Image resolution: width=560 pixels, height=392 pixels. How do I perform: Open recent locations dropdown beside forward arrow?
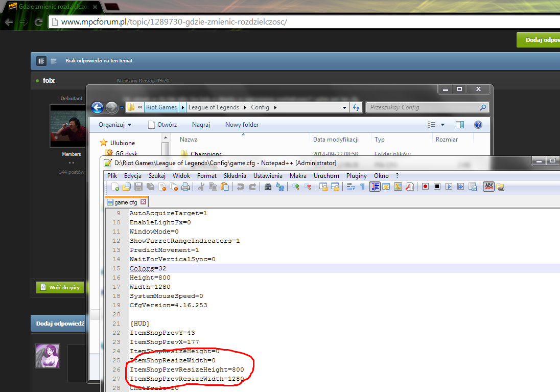pos(122,107)
